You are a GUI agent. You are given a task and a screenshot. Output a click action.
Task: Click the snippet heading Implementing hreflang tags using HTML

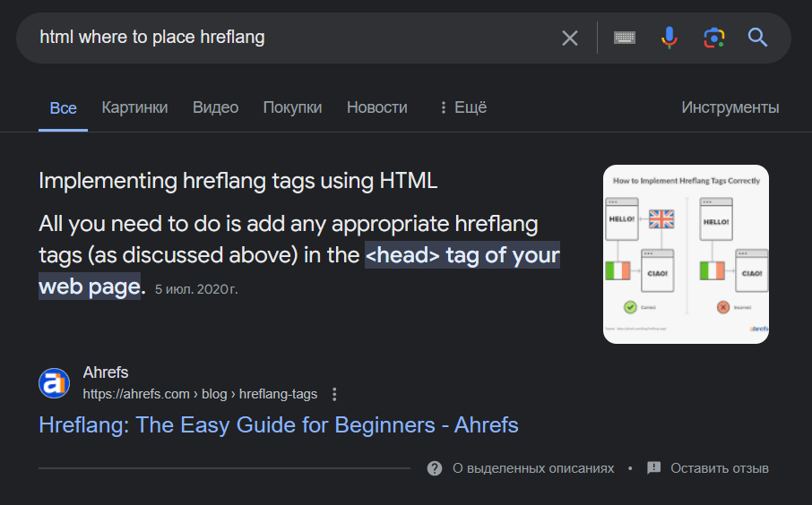point(238,181)
